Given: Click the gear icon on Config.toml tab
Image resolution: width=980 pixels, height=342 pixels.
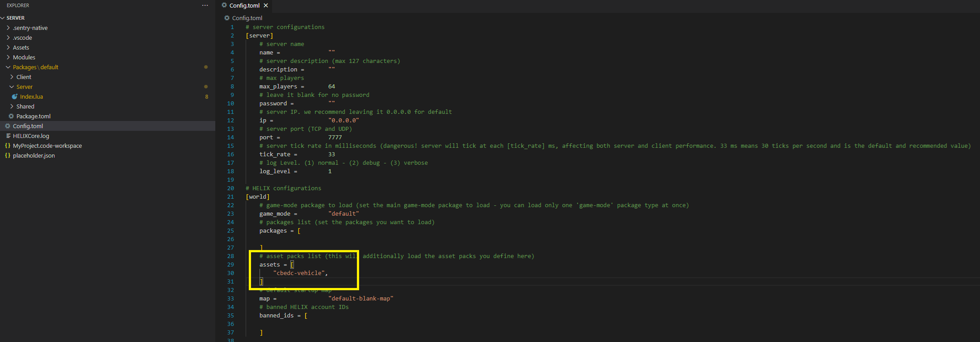Looking at the screenshot, I should coord(224,5).
